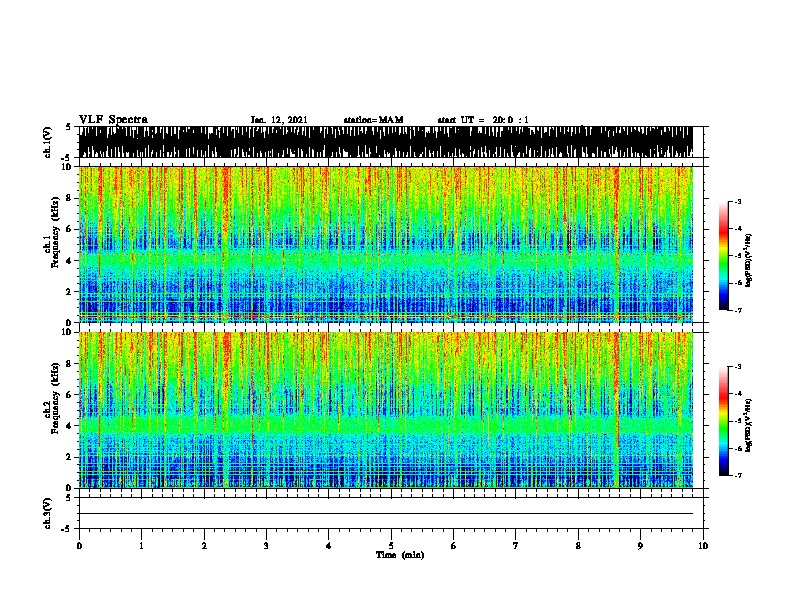Click the time axis tick label "5"

(391, 546)
